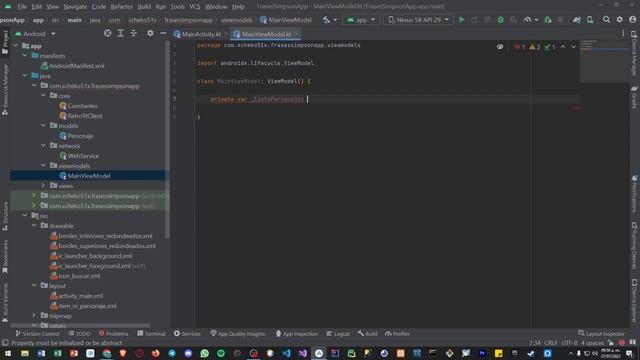Open the Refactor menu

pyautogui.click(x=121, y=7)
